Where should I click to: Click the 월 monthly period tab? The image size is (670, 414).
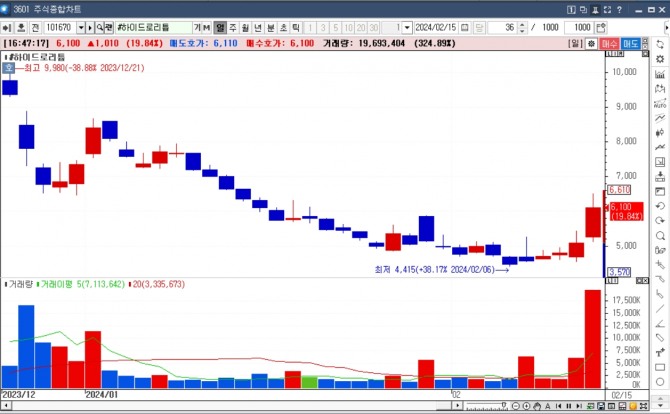point(245,28)
